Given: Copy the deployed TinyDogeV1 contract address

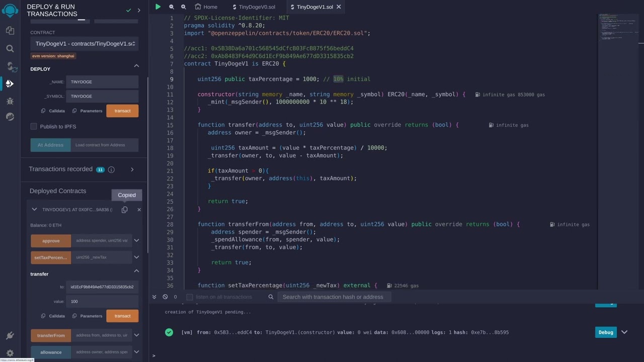Looking at the screenshot, I should coord(124,210).
